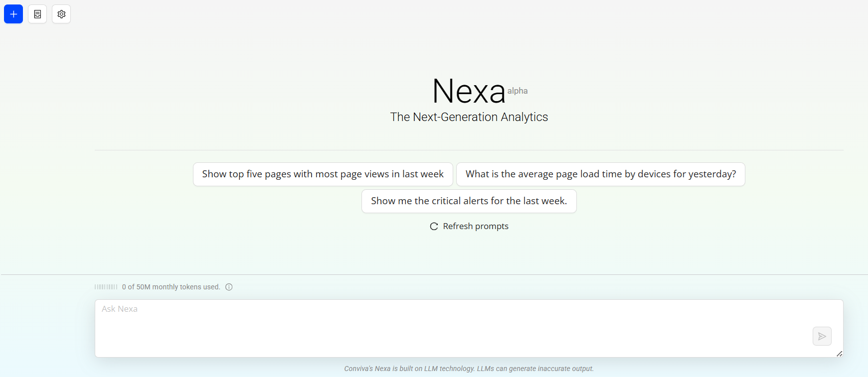
Task: Click the Conviva LLM disclaimer text
Action: click(469, 369)
